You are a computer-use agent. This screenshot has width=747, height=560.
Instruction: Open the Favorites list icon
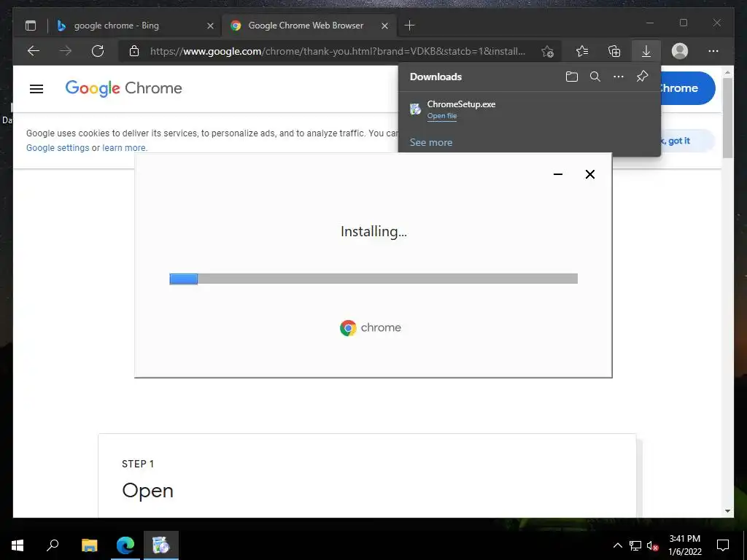(581, 51)
